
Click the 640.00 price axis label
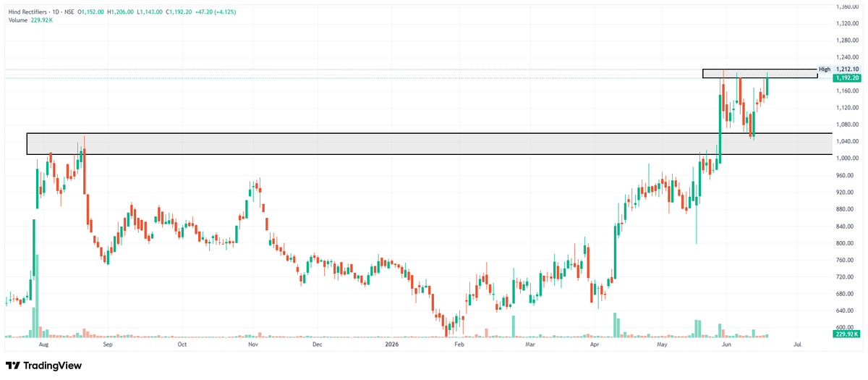(x=845, y=311)
